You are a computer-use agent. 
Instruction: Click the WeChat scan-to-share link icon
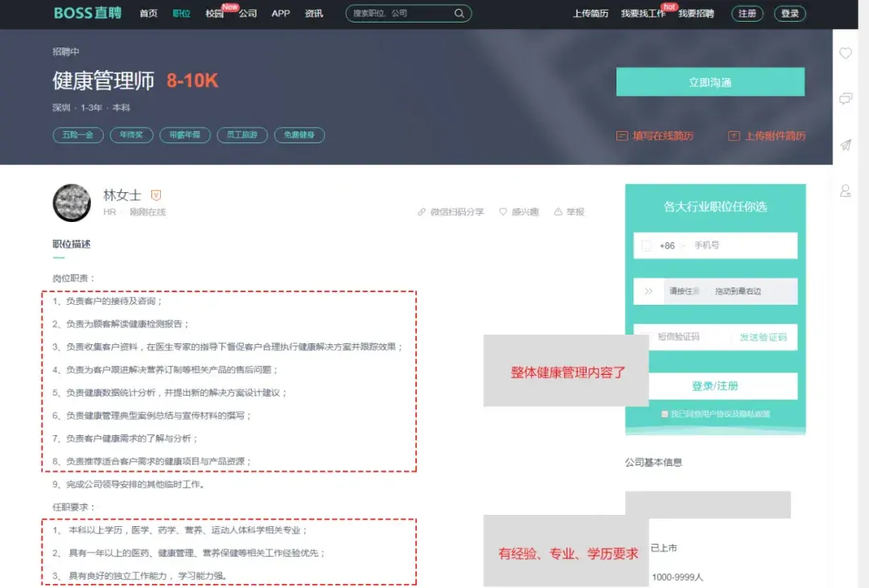point(422,212)
